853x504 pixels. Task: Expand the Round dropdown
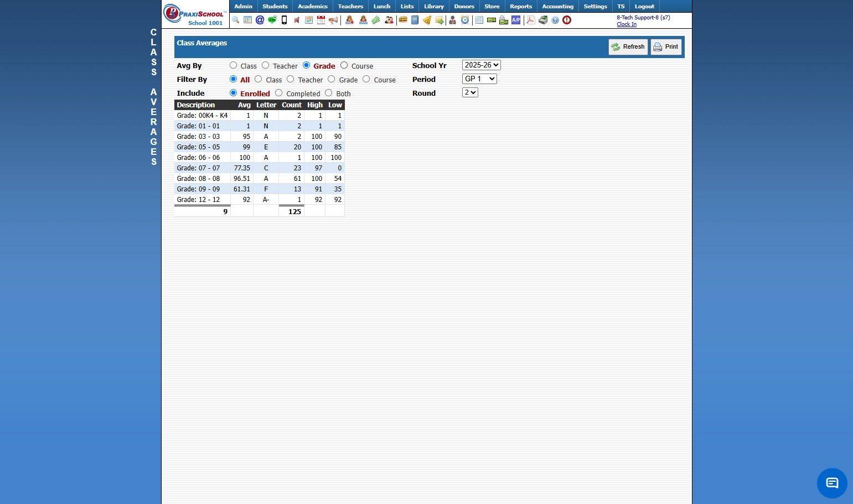(x=470, y=93)
